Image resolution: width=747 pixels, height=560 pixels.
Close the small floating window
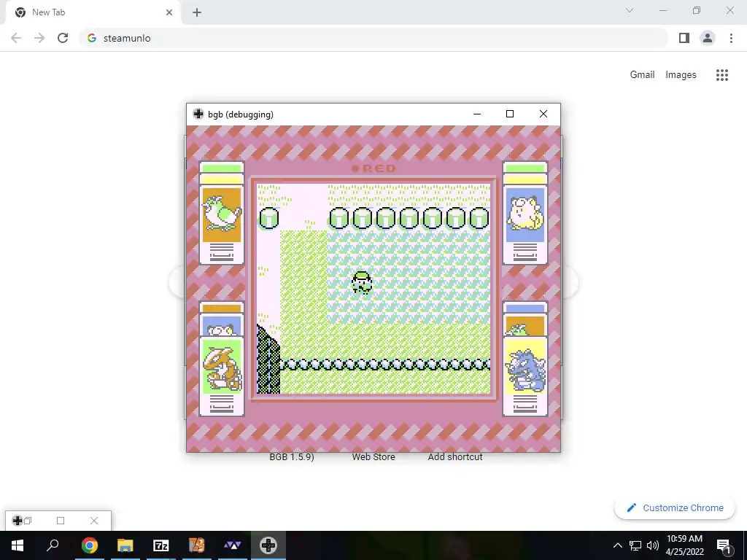(94, 521)
